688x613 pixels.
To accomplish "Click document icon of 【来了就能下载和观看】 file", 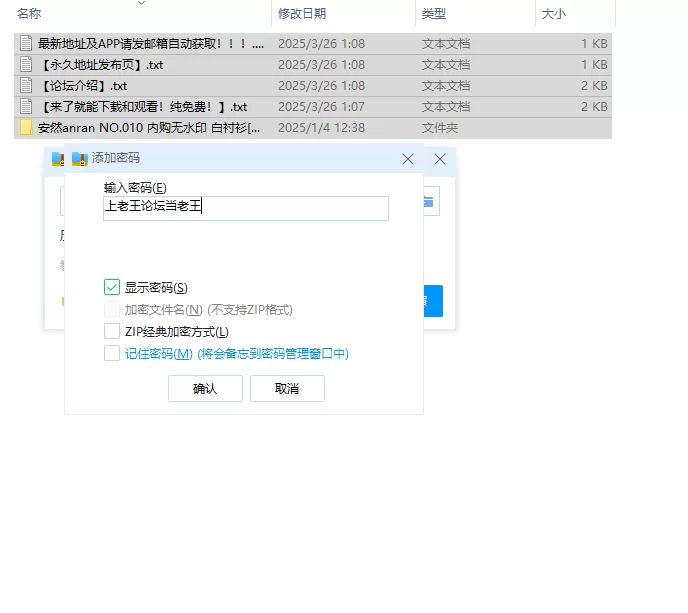I will pos(26,107).
